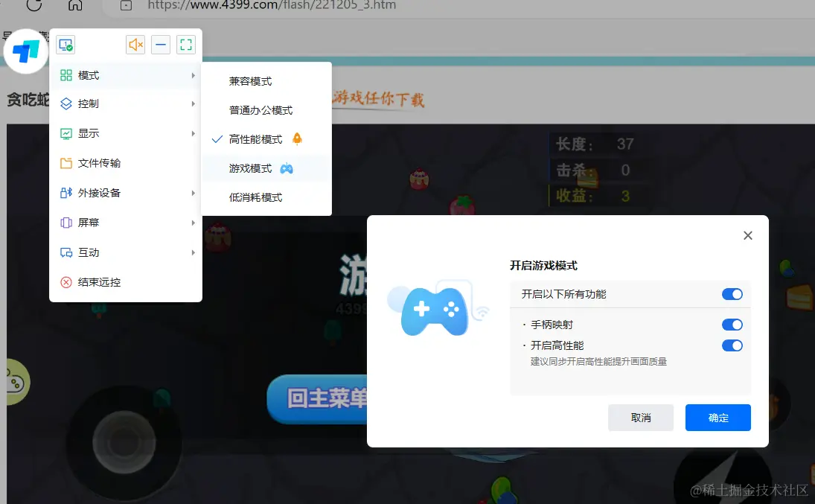The image size is (815, 504).
Task: Choose 高性能模式 menu entry
Action: pos(266,139)
